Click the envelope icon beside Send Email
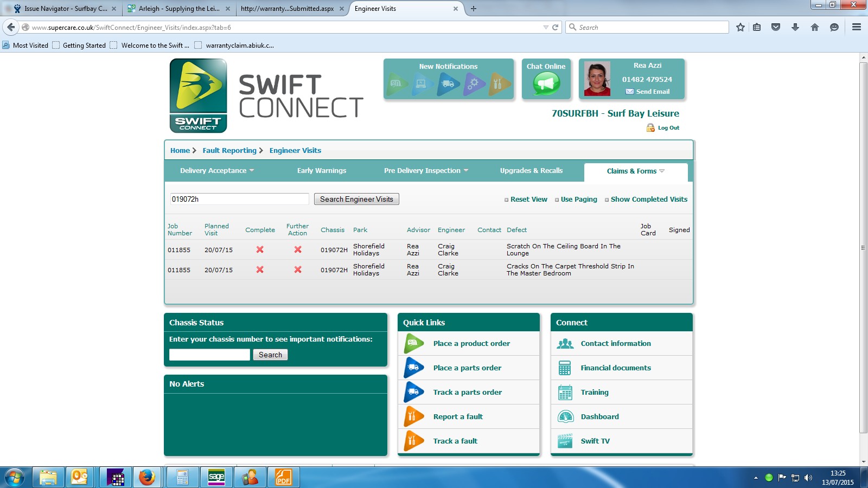The image size is (868, 488). click(630, 92)
